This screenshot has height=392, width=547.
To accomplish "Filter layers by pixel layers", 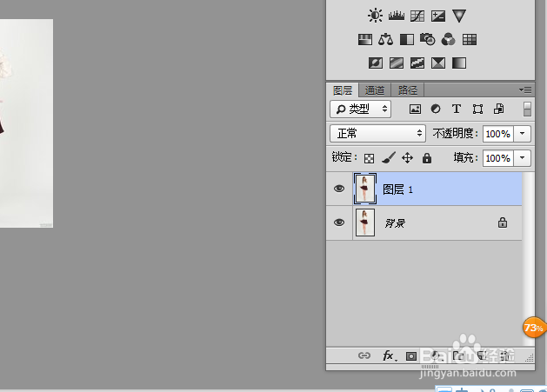I will tap(415, 110).
